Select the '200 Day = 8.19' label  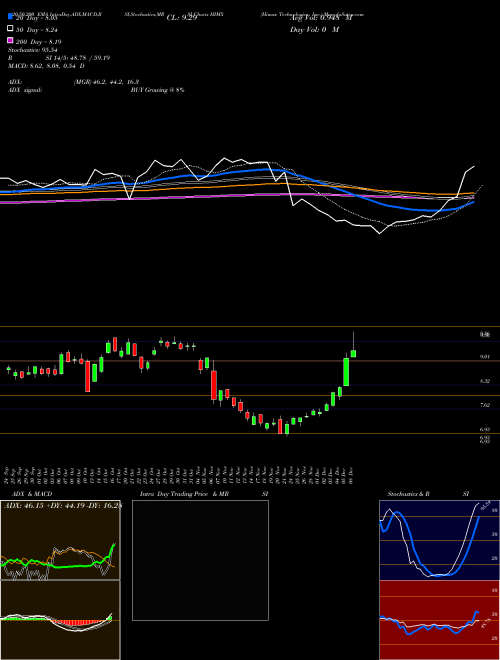[x=39, y=42]
